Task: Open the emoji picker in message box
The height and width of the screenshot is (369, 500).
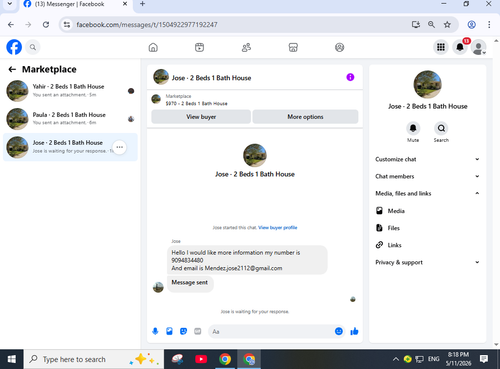Action: pos(339,331)
